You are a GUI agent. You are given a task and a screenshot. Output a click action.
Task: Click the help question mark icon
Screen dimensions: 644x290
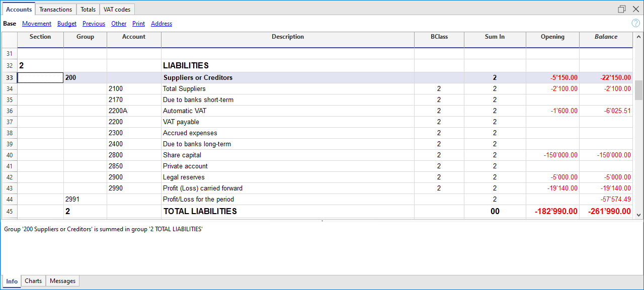[635, 23]
